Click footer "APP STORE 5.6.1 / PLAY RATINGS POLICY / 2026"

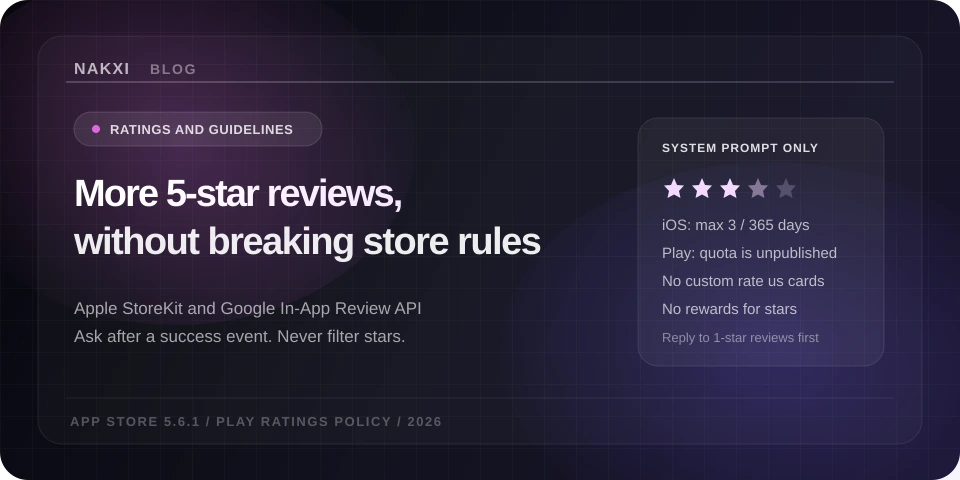[256, 422]
